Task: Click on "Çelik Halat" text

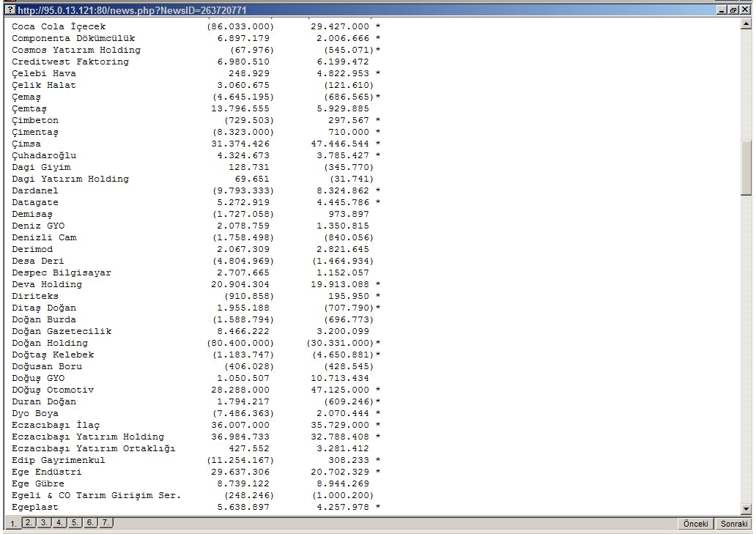Action: (x=44, y=85)
